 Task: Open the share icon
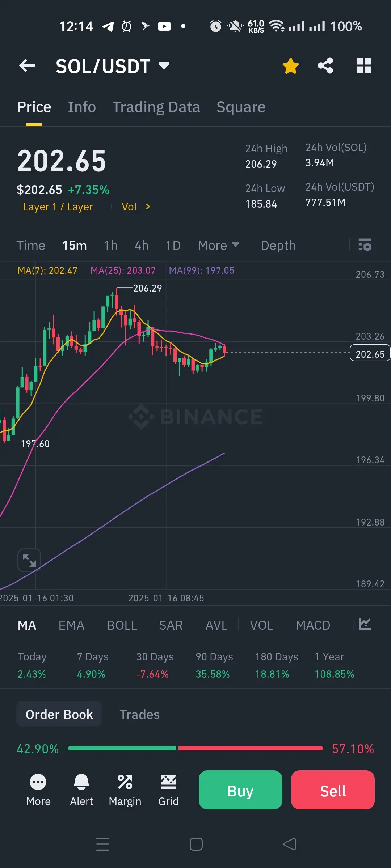click(325, 66)
